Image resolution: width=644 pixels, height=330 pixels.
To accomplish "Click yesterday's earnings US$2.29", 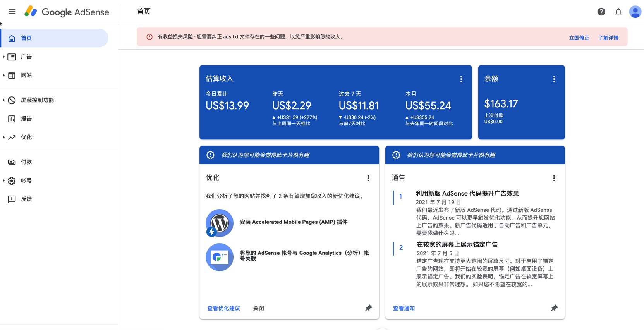I will [292, 105].
